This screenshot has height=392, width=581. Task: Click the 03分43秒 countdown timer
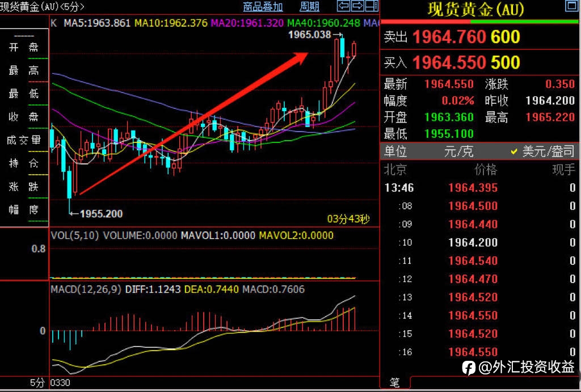(348, 219)
